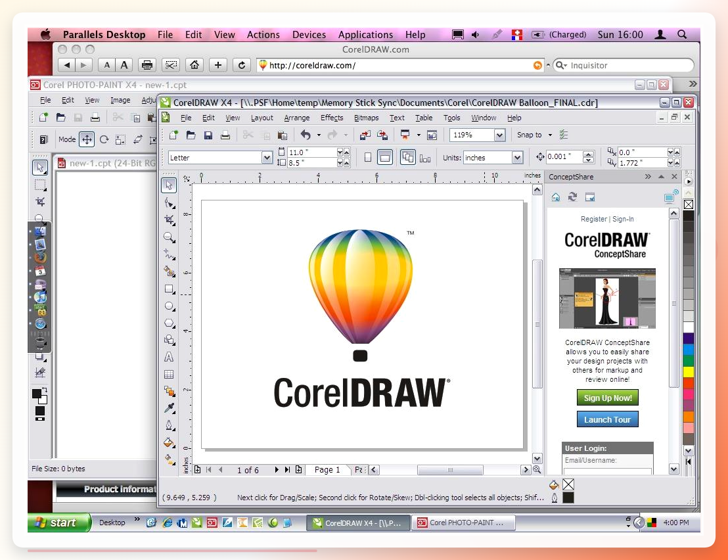Go to next page arrow in page navigator
This screenshot has height=560, width=728.
coord(277,470)
